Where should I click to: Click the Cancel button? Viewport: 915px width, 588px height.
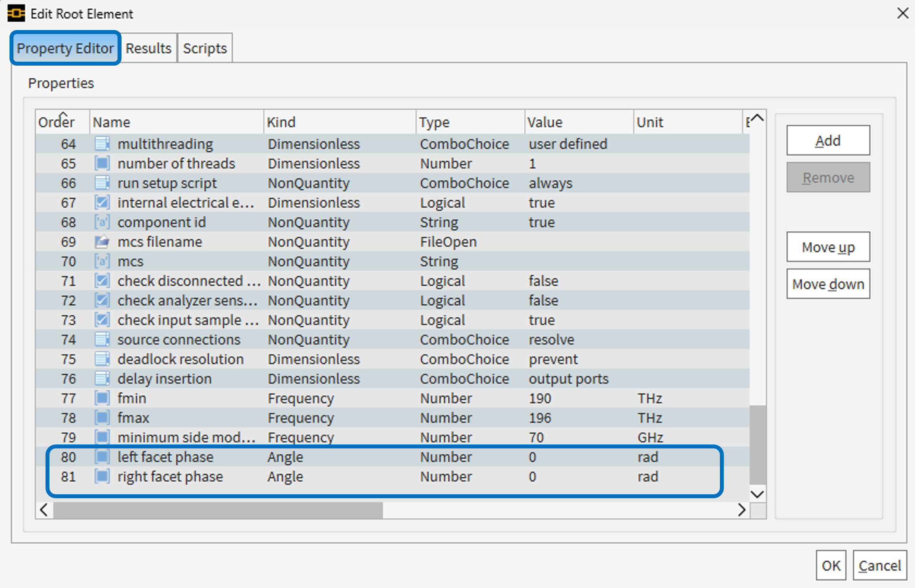(x=880, y=565)
